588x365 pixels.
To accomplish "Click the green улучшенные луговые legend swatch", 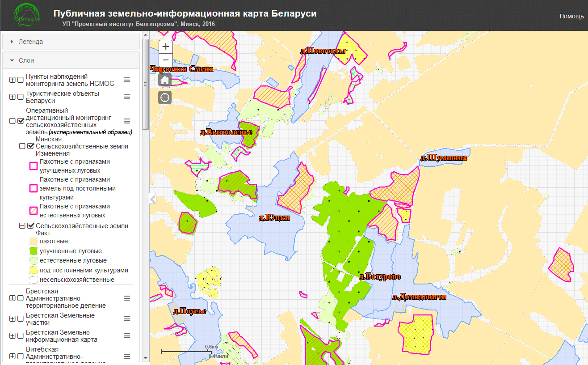I will [33, 251].
